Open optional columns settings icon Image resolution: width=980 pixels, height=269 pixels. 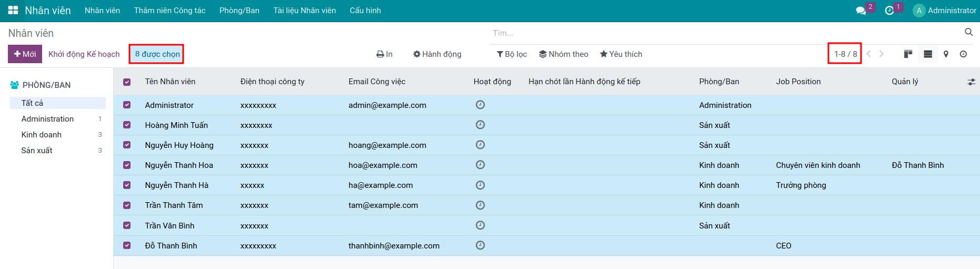tap(971, 82)
